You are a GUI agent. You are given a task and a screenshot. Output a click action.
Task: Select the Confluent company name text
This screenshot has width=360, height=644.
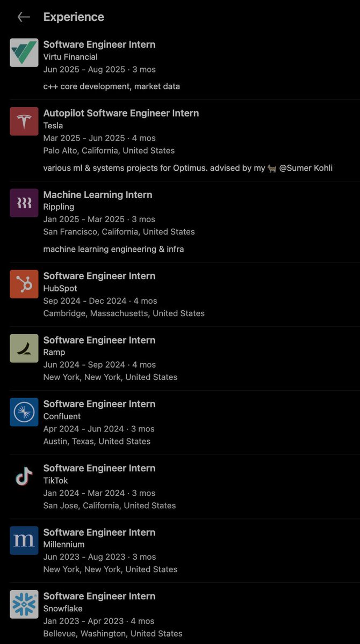[x=62, y=416]
